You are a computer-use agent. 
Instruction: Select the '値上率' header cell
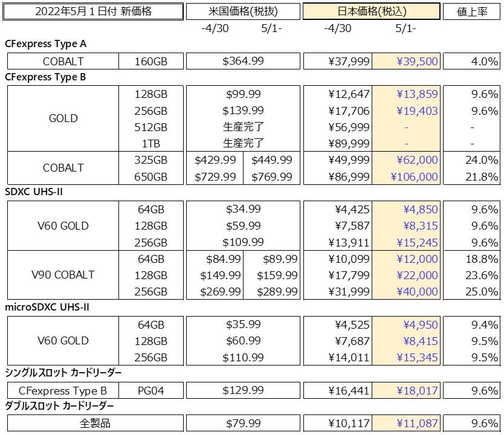click(472, 11)
